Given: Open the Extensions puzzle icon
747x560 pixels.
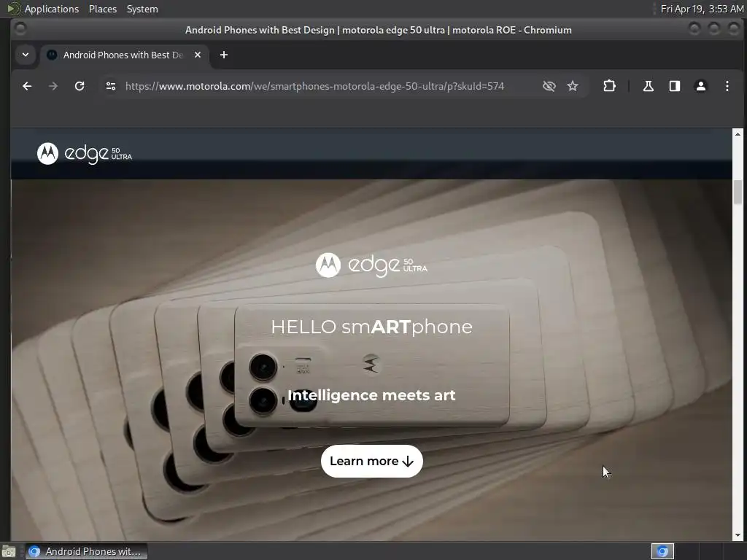Looking at the screenshot, I should click(609, 86).
